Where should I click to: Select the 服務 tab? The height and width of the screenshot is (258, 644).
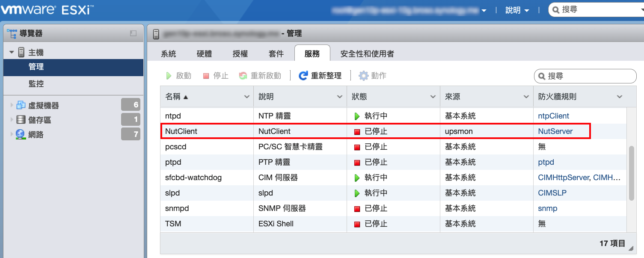[312, 54]
